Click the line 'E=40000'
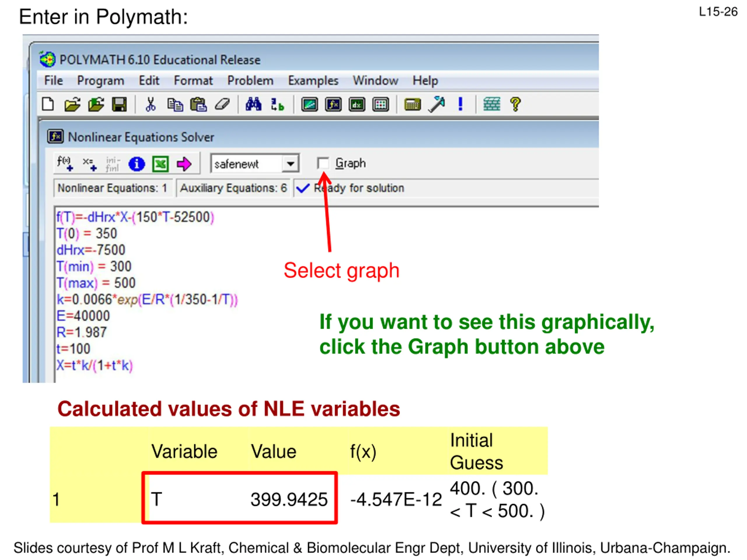This screenshot has height=560, width=747. coord(83,316)
